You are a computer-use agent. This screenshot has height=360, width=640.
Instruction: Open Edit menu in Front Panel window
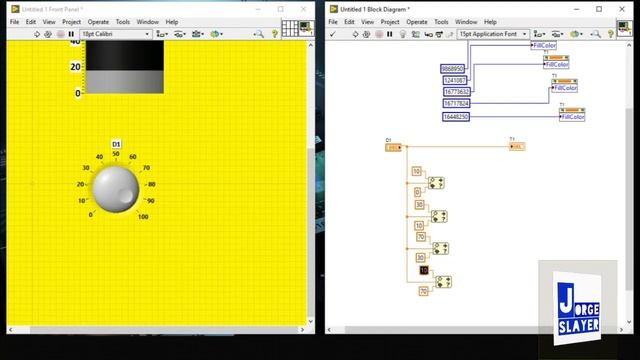click(31, 22)
